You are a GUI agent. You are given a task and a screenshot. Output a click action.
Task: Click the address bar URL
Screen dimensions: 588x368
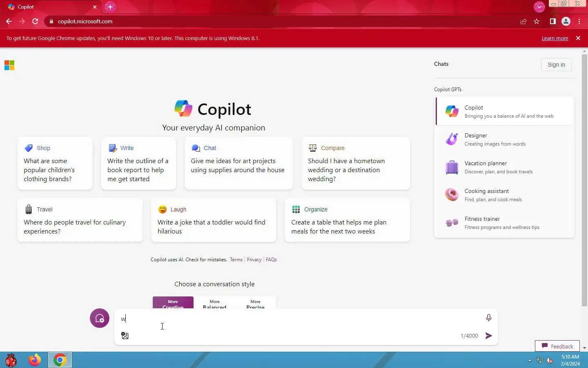[x=85, y=21]
